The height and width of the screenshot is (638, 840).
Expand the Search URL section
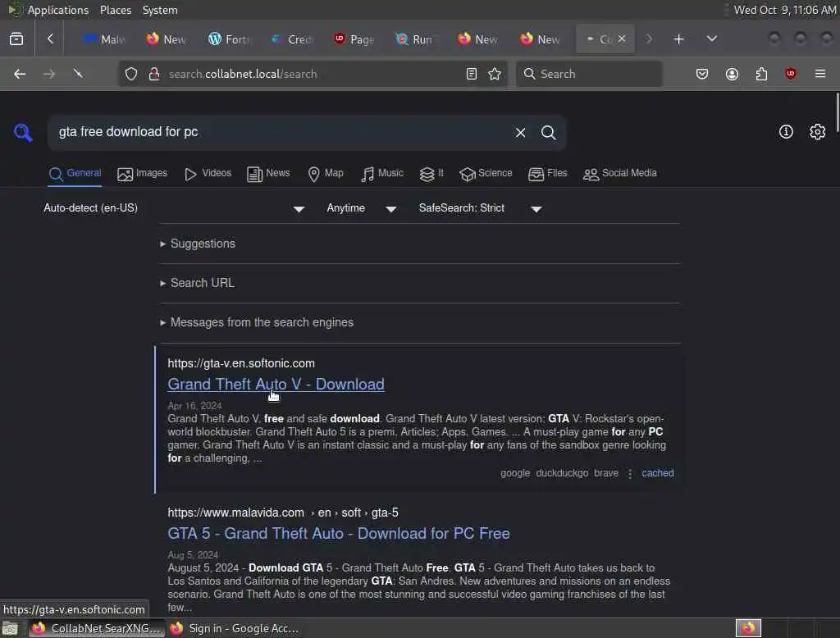pos(197,283)
